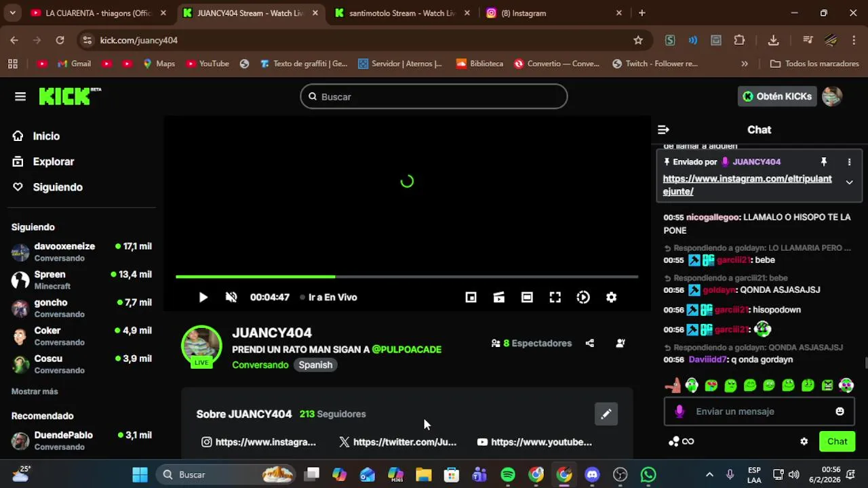The height and width of the screenshot is (488, 868).
Task: Jump to live with Ir a En Vivo
Action: [329, 297]
